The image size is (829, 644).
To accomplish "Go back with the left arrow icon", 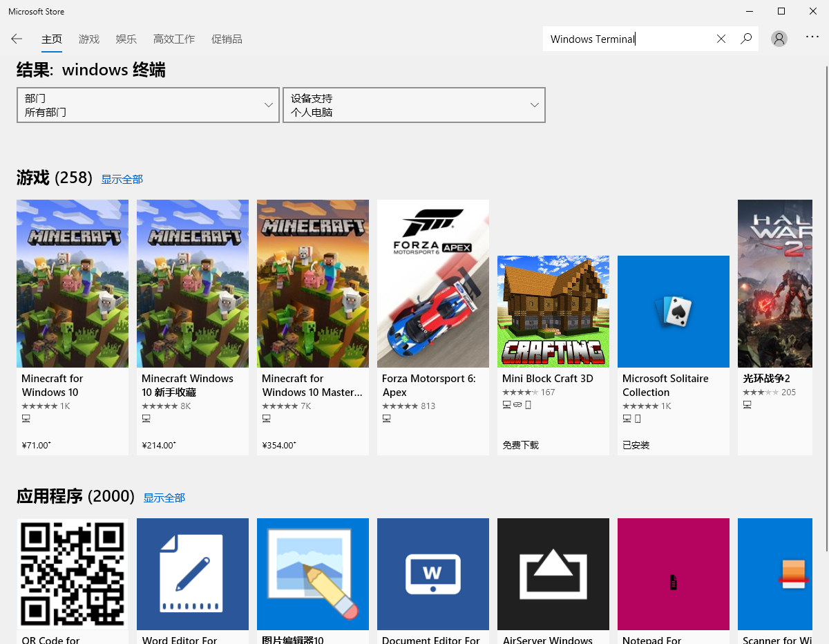I will point(17,39).
